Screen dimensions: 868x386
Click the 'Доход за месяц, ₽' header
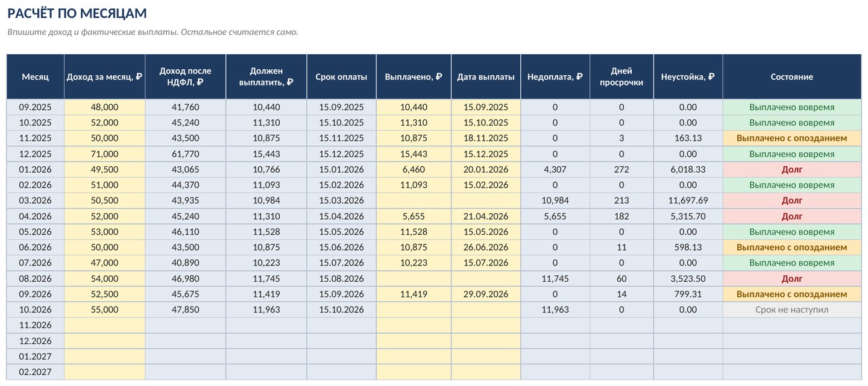[x=104, y=77]
